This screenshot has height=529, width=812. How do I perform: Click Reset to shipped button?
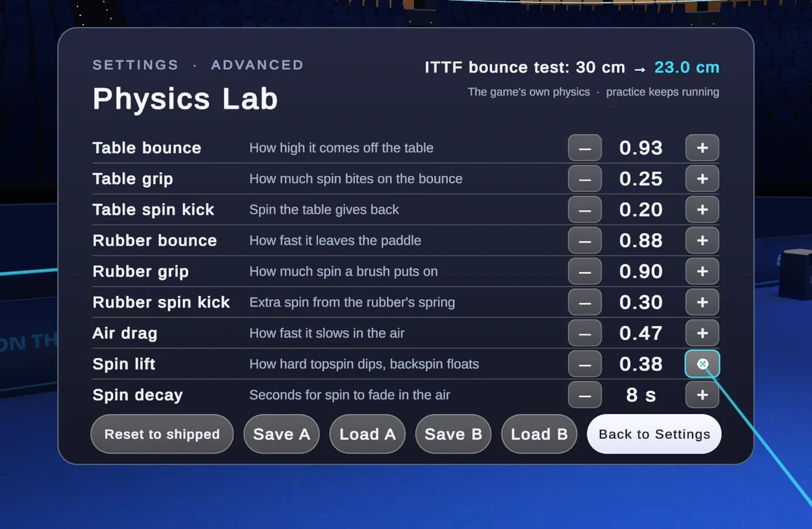click(162, 434)
